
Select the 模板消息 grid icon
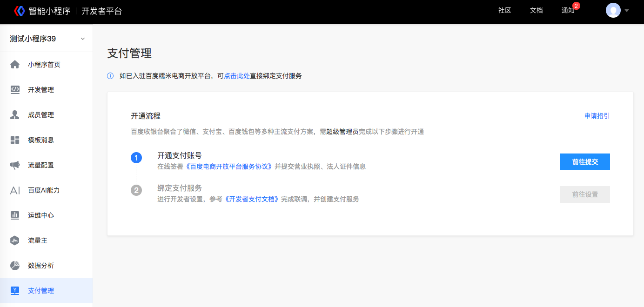(x=14, y=140)
